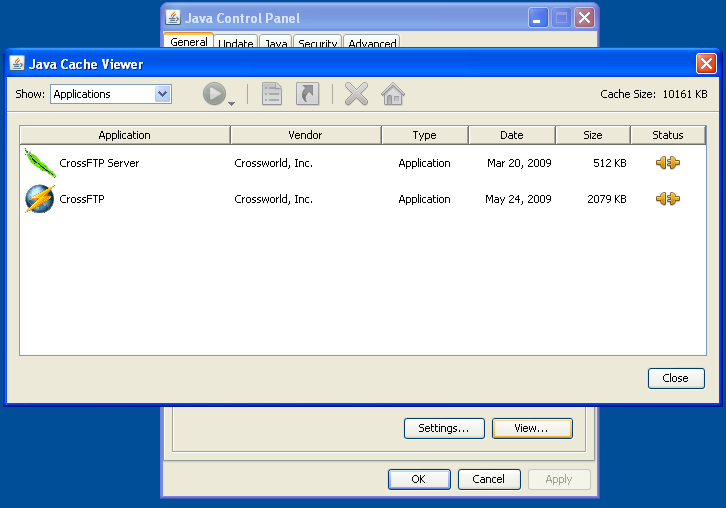
Task: Sort by the Type column header
Action: [425, 135]
